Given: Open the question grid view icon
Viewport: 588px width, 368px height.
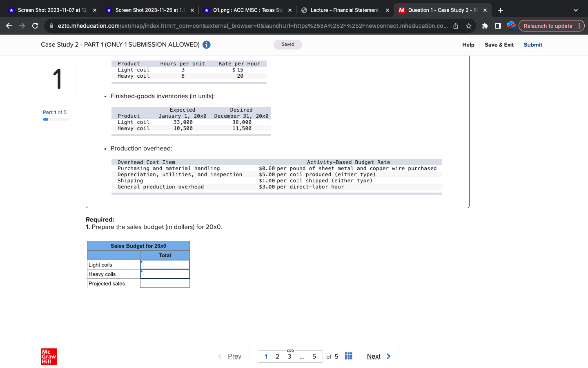Looking at the screenshot, I should click(349, 356).
